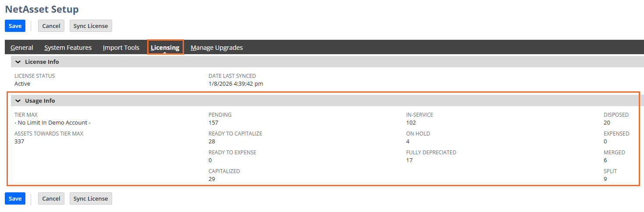The image size is (644, 212).
Task: Click the Active license status value
Action: (22, 83)
